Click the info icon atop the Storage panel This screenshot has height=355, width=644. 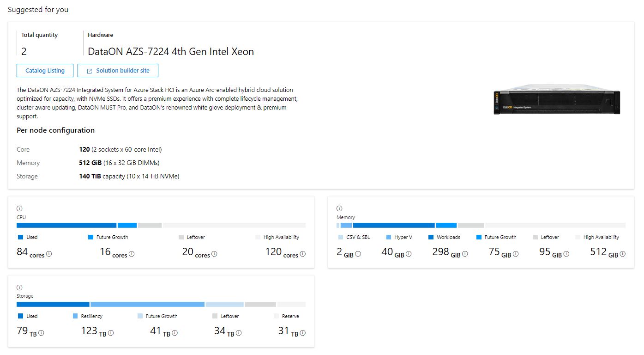tap(18, 287)
